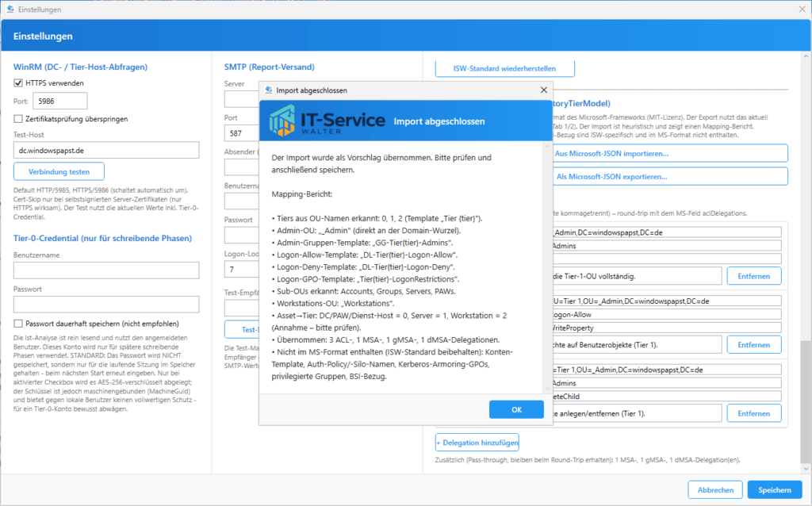Click the eteChild rights field
The width and height of the screenshot is (812, 506).
[x=666, y=397]
